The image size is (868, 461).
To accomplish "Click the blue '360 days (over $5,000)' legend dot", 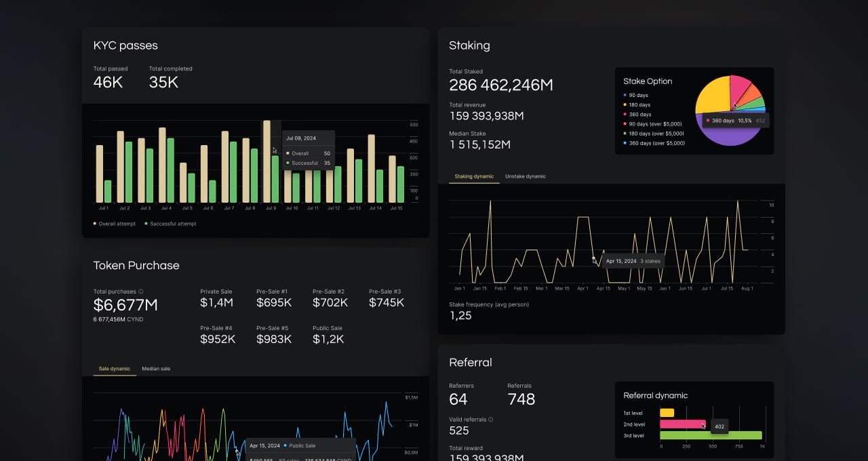I will (x=625, y=143).
